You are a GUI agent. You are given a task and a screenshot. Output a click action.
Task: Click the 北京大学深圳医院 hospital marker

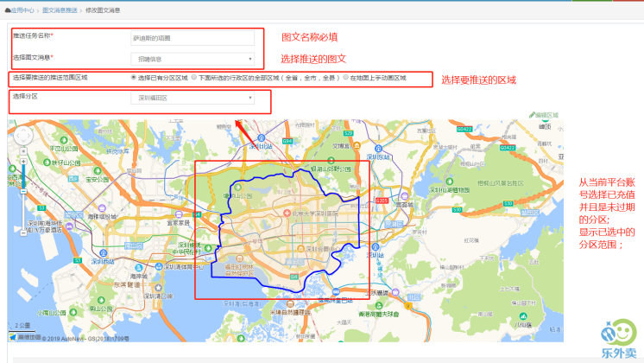point(287,213)
